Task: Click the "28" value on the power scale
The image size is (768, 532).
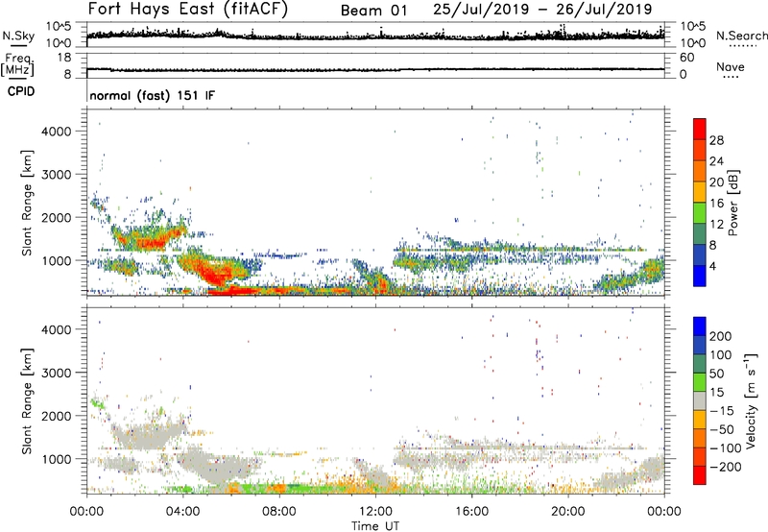Action: pyautogui.click(x=716, y=140)
